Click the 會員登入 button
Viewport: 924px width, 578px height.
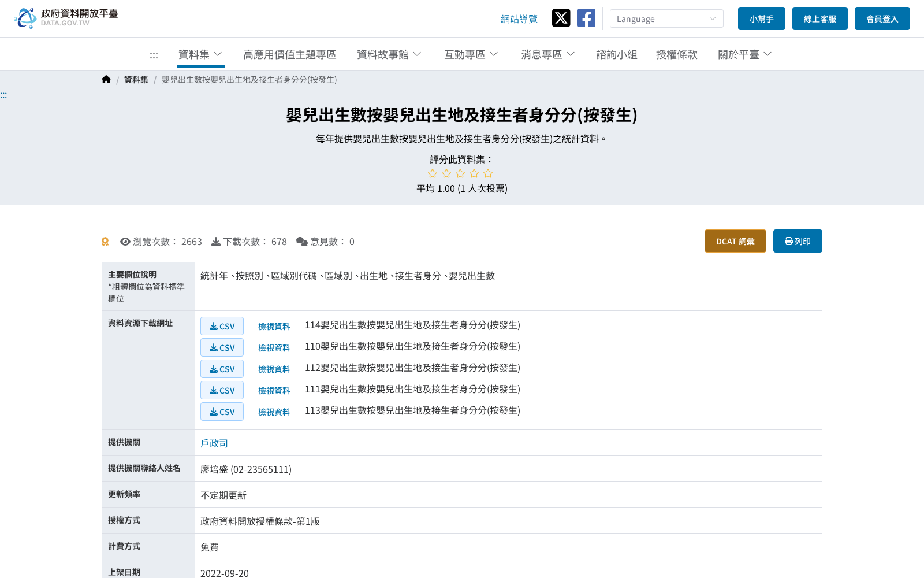[882, 18]
